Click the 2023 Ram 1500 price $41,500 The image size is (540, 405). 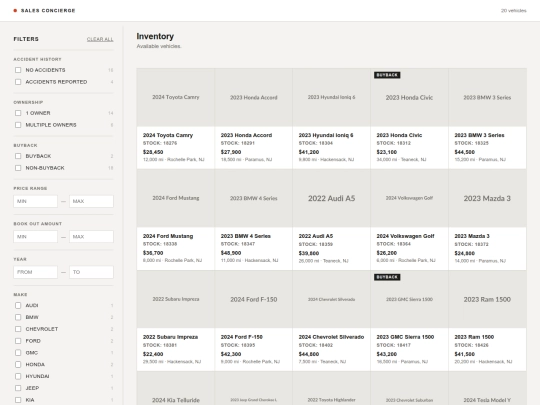465,354
